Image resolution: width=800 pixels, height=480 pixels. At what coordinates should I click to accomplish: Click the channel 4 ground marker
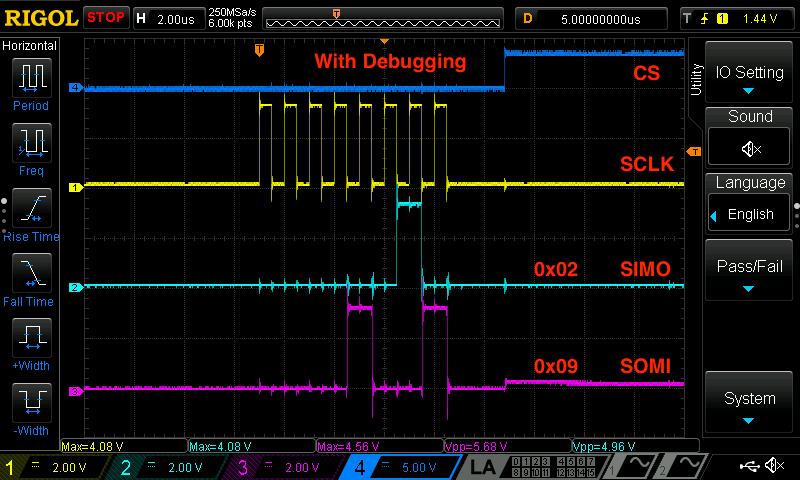tap(76, 87)
